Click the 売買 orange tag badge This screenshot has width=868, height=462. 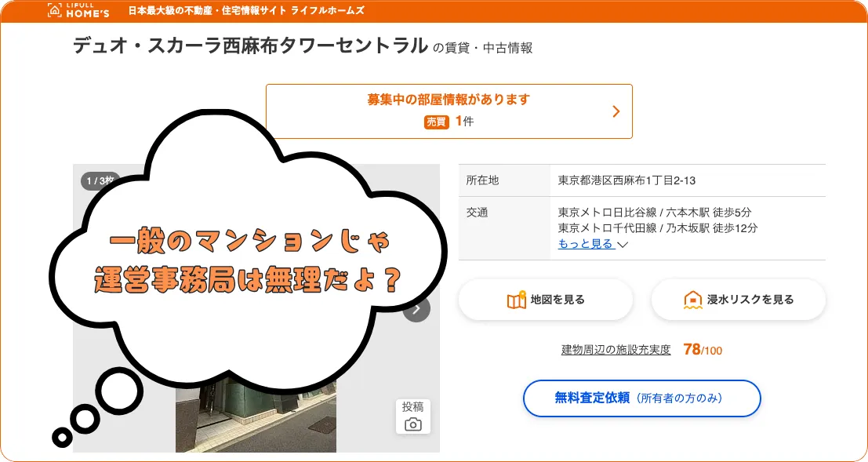tap(436, 122)
